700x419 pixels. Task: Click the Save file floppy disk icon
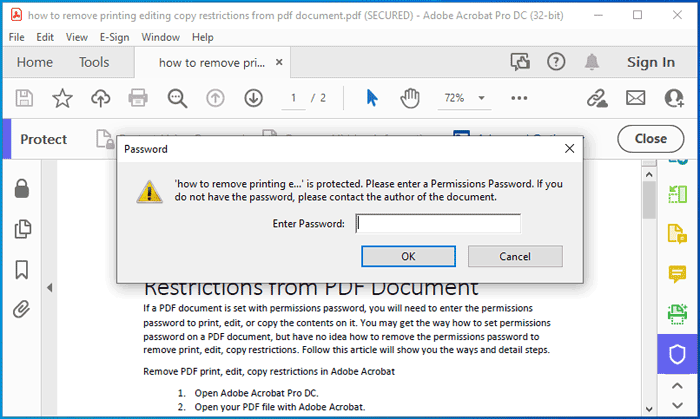click(24, 98)
